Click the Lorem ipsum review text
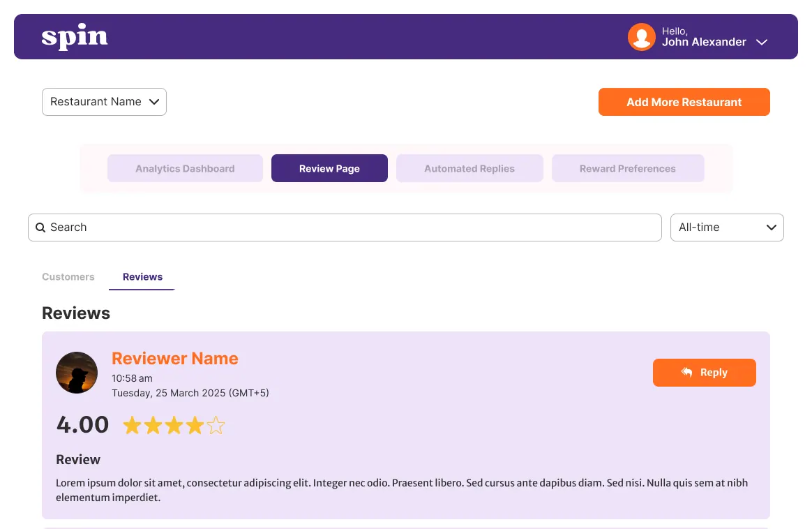The width and height of the screenshot is (812, 529). click(402, 490)
